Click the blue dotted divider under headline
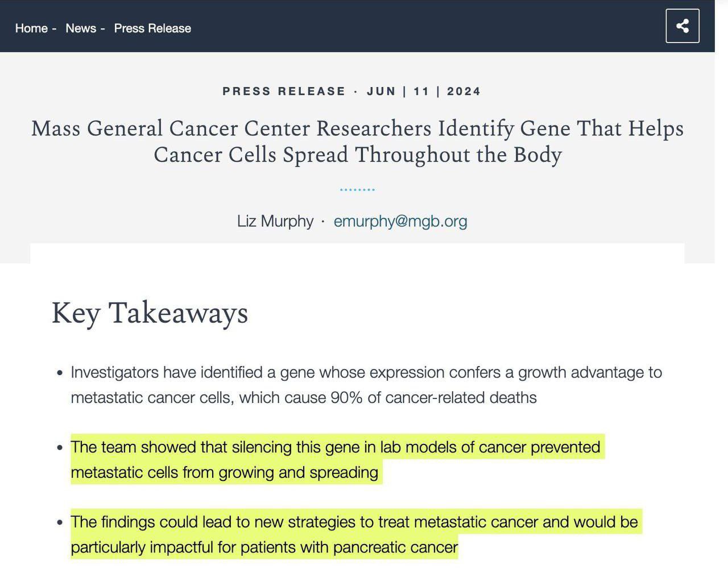Screen dimensions: 728x586 (x=357, y=189)
